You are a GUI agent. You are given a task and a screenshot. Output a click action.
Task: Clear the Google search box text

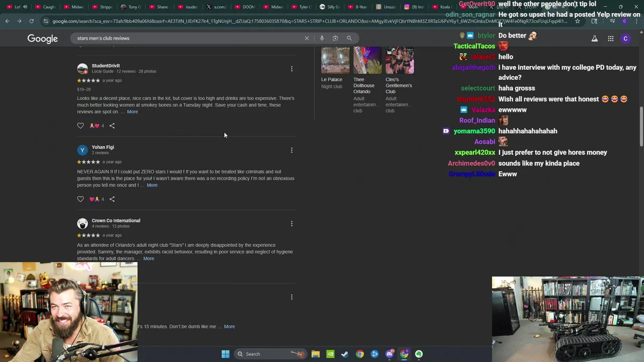(x=306, y=38)
